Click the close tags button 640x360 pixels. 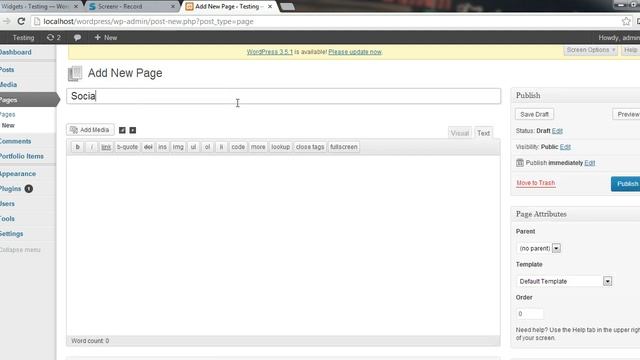click(310, 147)
